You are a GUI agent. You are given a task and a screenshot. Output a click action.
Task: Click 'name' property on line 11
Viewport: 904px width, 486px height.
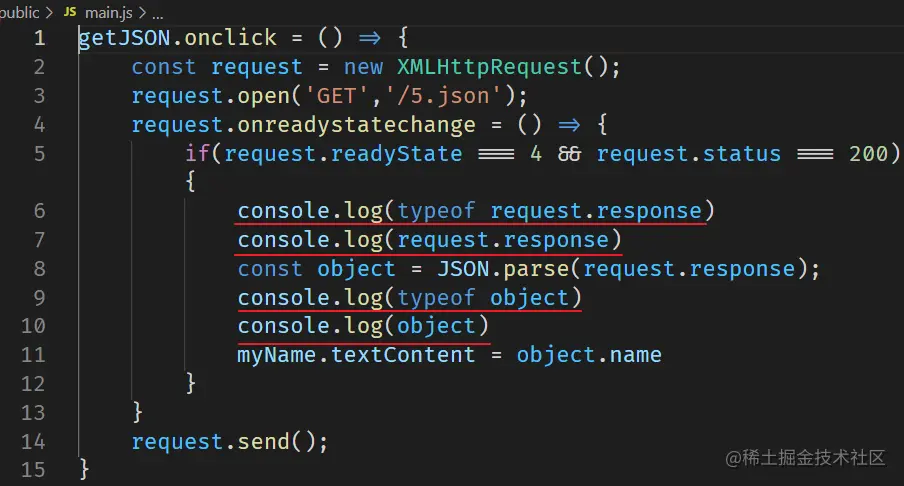coord(636,355)
